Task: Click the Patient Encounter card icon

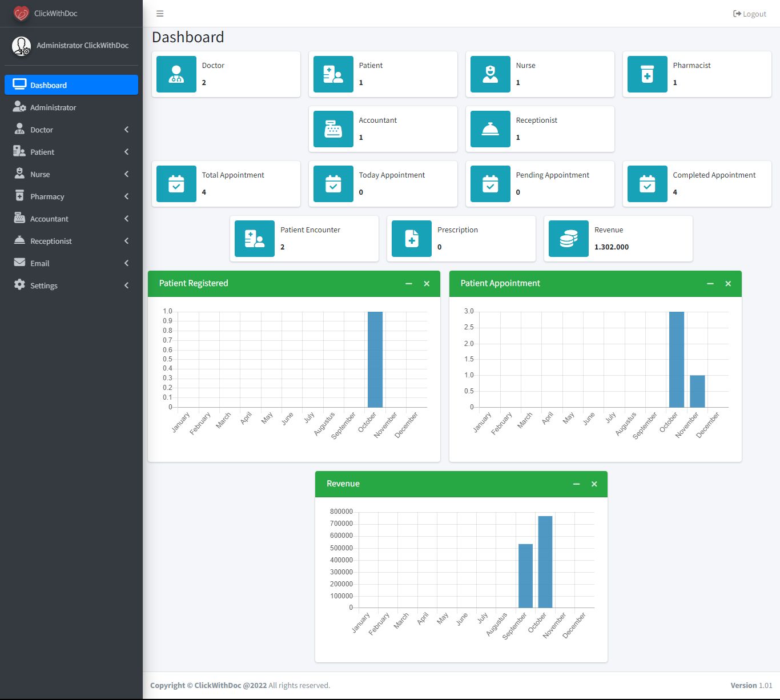Action: pyautogui.click(x=255, y=239)
